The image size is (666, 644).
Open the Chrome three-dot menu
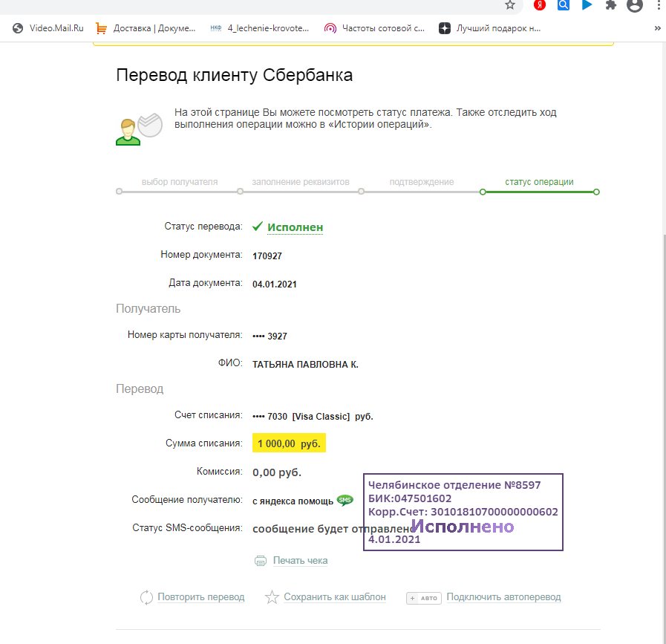659,5
